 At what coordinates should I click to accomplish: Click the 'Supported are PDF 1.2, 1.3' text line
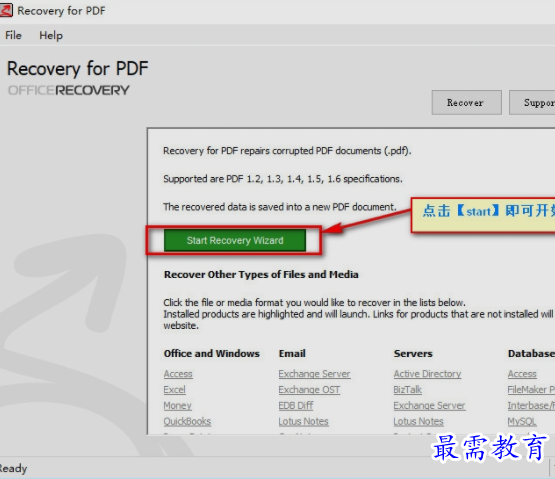(x=283, y=179)
